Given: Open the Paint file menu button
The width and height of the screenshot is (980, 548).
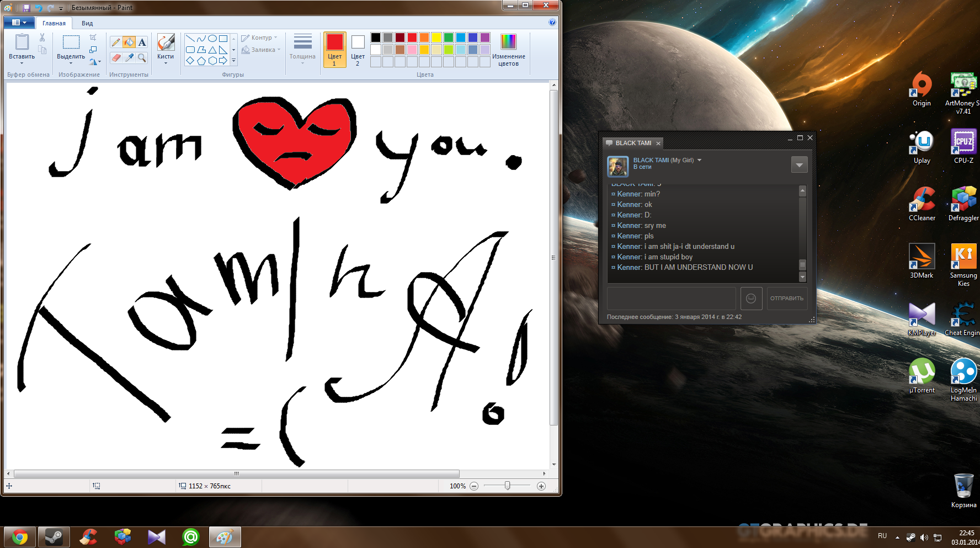Looking at the screenshot, I should [x=19, y=23].
